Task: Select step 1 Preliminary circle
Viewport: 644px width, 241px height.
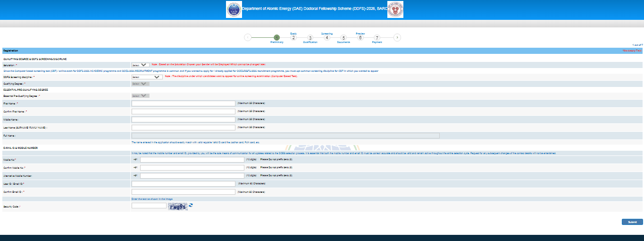Action: pos(276,38)
